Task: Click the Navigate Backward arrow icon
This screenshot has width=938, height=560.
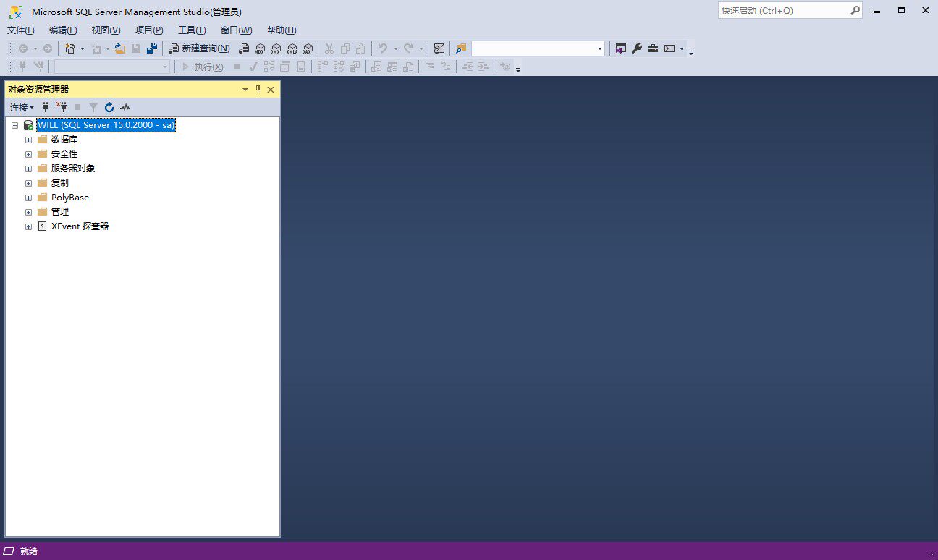Action: coord(23,48)
